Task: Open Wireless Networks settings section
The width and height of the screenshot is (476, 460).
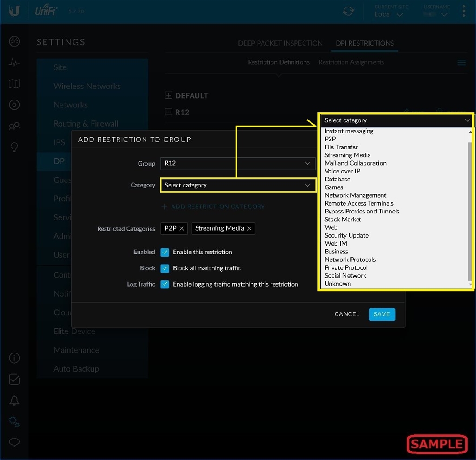Action: click(x=92, y=87)
